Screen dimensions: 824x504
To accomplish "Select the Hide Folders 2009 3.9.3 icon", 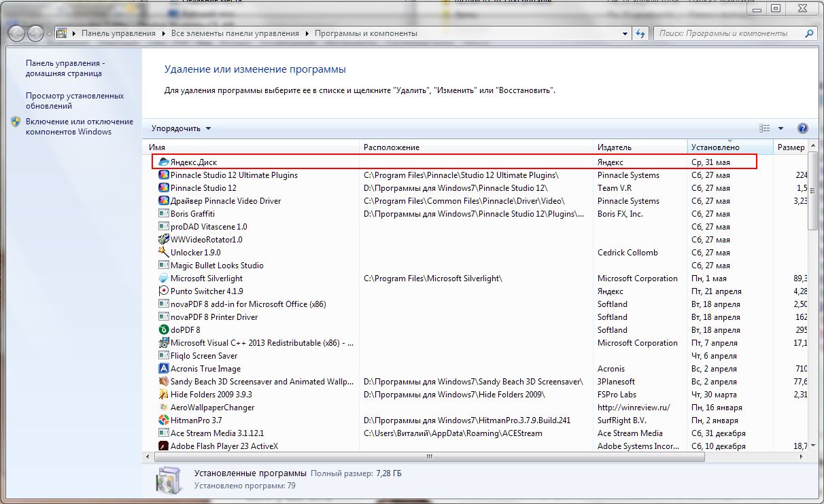I will tap(163, 395).
